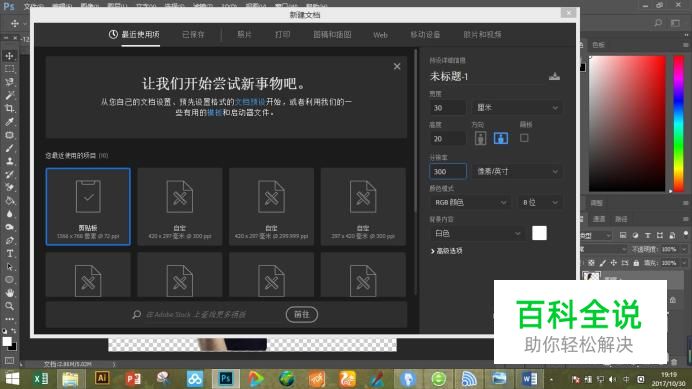Screen dimensions: 692x389
Task: Open the width unit dropdown (厘米)
Action: [x=517, y=108]
